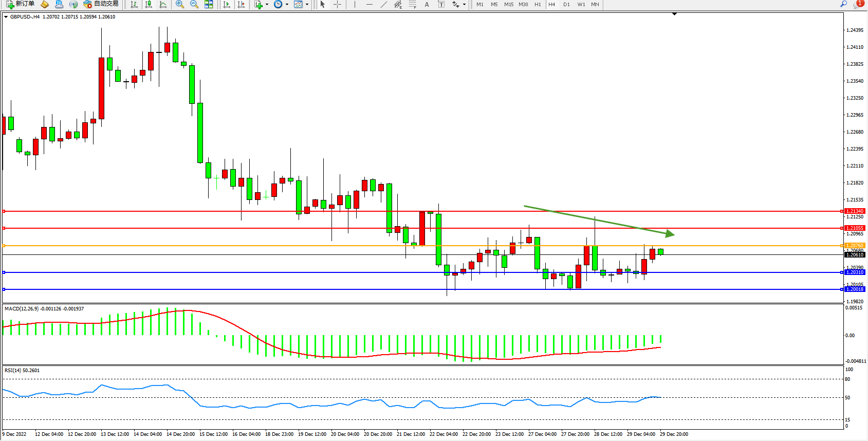Click the chart shift triangle marker
This screenshot has height=441, width=868.
coord(675,14)
